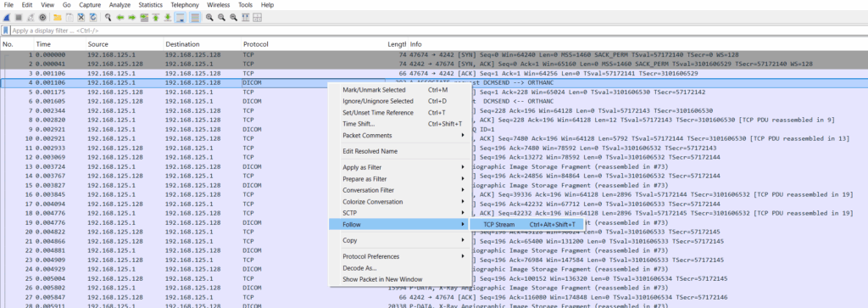
Task: Go back in packet history
Action: tap(120, 18)
